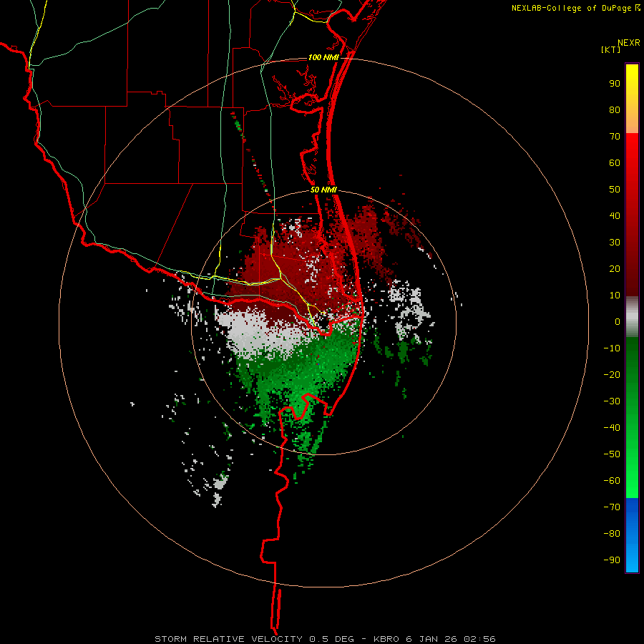This screenshot has width=644, height=644.
Task: Click the "6 JAN 26 02:56" timestamp
Action: click(451, 639)
